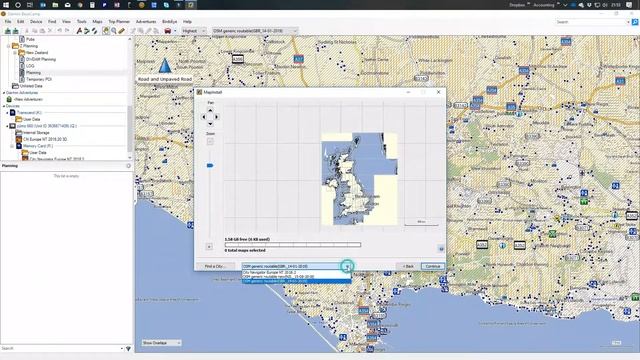640x360 pixels.
Task: Open the BirdsEye menu
Action: (x=169, y=22)
